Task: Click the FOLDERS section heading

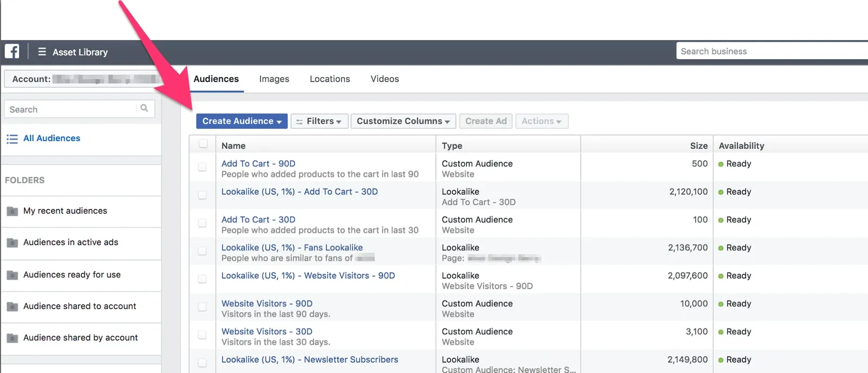Action: click(25, 180)
